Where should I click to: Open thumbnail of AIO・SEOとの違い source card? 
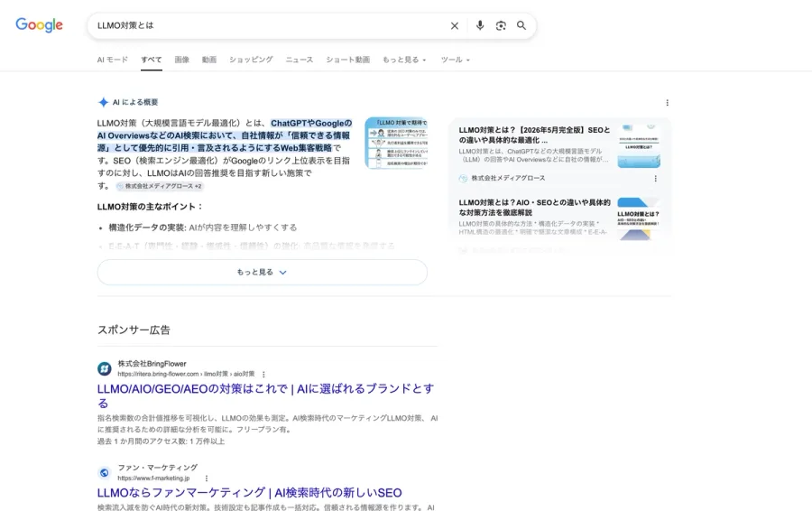click(639, 218)
